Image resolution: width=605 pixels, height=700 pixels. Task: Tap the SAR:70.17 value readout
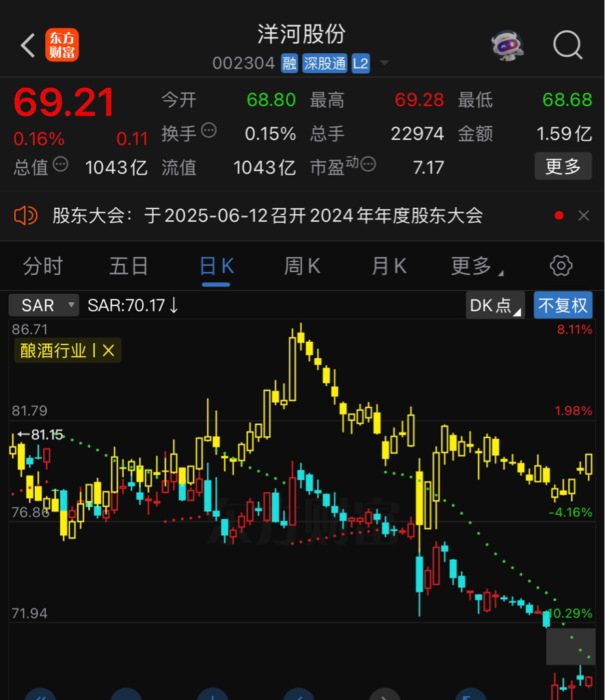(133, 306)
